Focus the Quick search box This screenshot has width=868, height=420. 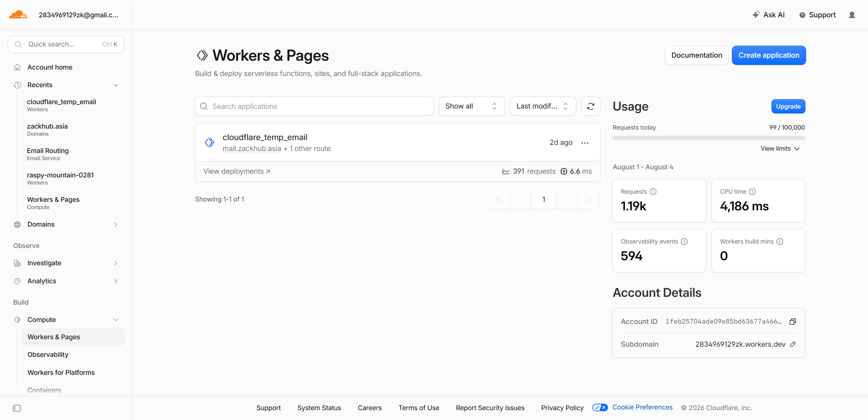66,44
